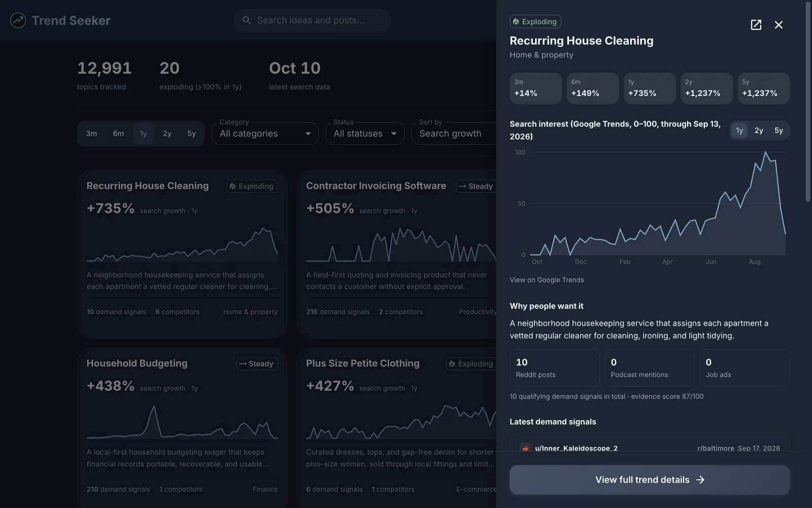Image resolution: width=812 pixels, height=508 pixels.
Task: Click the 2y +1,237% growth stat tile
Action: 706,88
